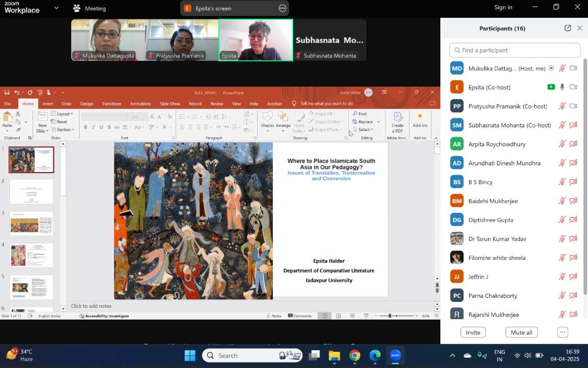
Task: Click Epsita's video tile
Action: coord(256,40)
